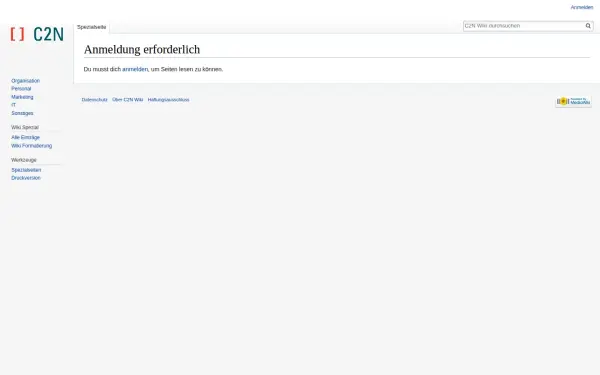Viewport: 600px width, 375px height.
Task: Click the Werkzeuge sidebar heading
Action: click(x=24, y=160)
